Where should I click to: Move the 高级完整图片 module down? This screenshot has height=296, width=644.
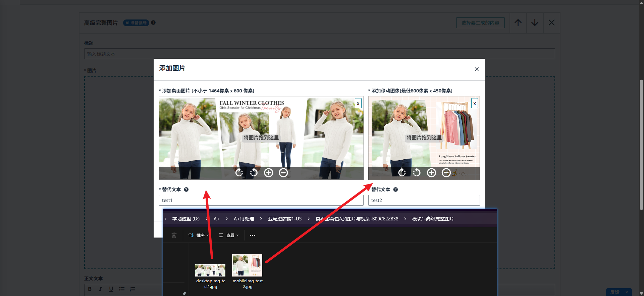click(535, 23)
